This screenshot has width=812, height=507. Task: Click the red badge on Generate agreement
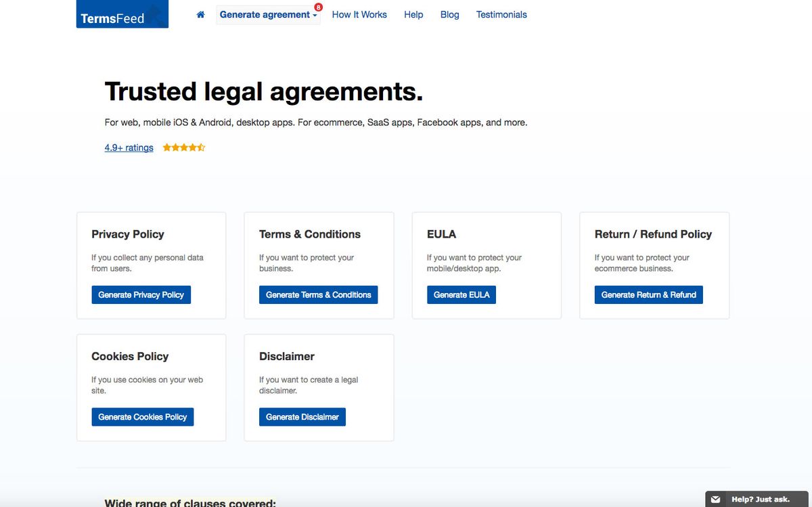coord(317,7)
